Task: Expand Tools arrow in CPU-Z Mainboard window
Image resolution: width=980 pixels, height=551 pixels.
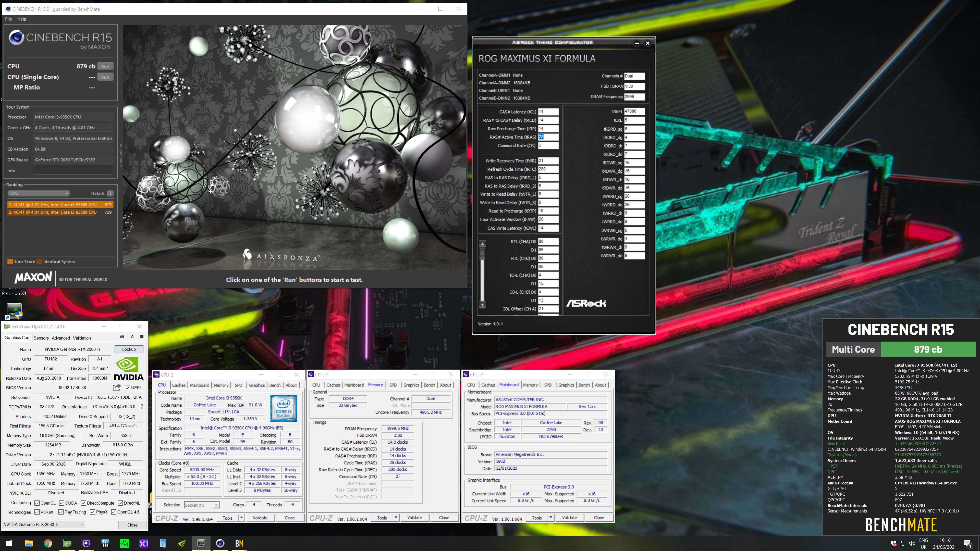Action: [550, 518]
